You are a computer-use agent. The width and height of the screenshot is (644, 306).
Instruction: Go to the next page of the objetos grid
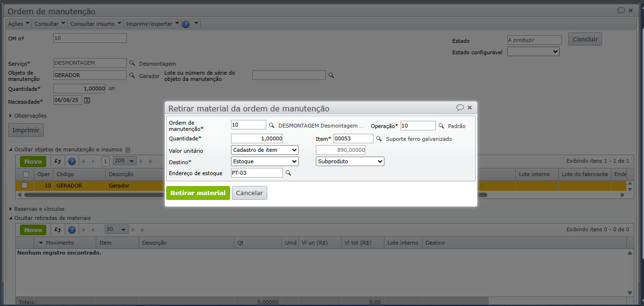142,162
